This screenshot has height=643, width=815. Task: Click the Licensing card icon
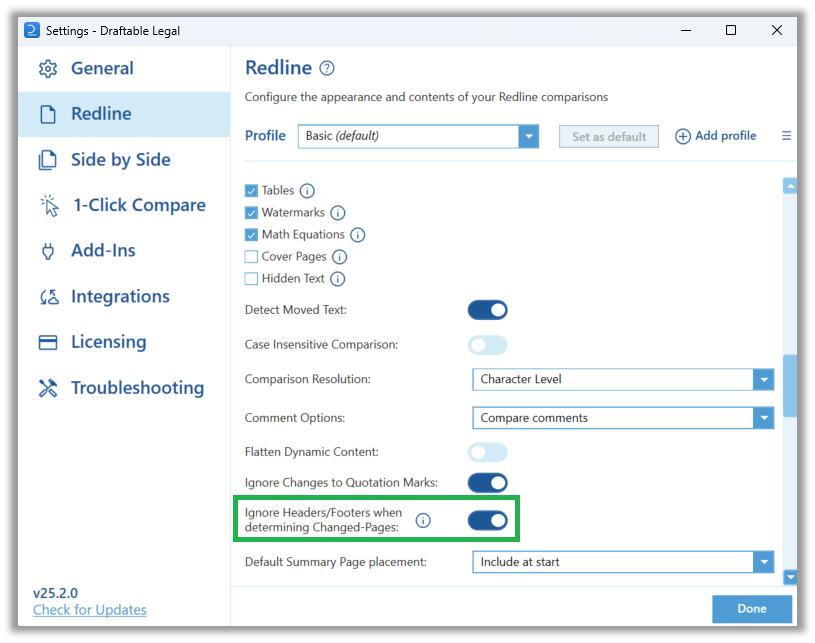[48, 343]
